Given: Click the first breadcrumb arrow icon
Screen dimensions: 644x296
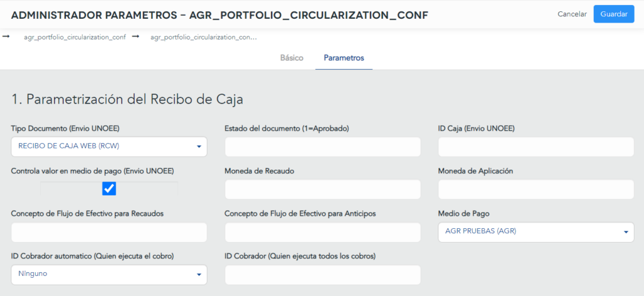Looking at the screenshot, I should click(x=6, y=37).
